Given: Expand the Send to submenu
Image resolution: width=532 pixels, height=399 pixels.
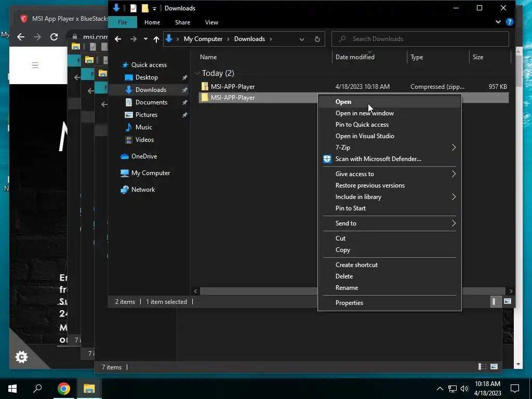Looking at the screenshot, I should (390, 223).
